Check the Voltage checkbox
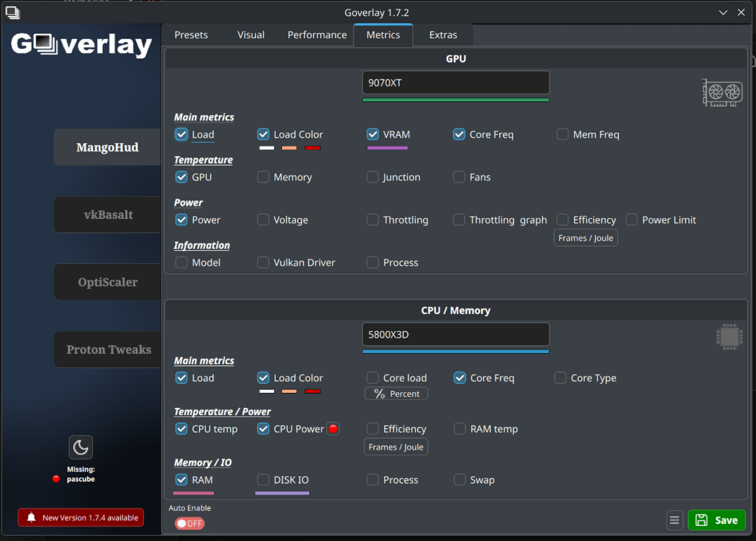756x541 pixels. [263, 220]
